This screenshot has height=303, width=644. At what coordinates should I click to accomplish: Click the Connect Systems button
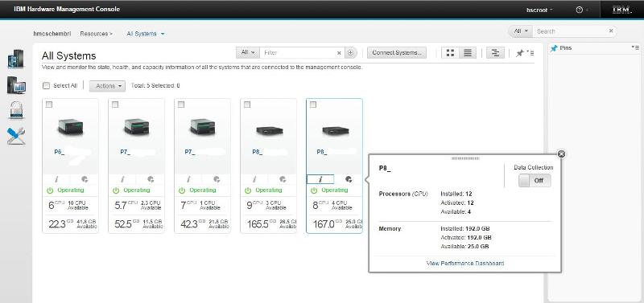point(397,52)
